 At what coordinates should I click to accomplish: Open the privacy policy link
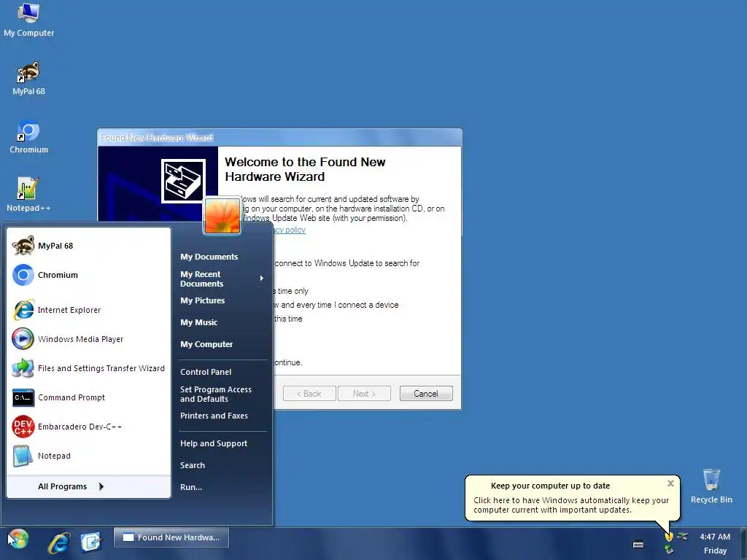click(289, 230)
